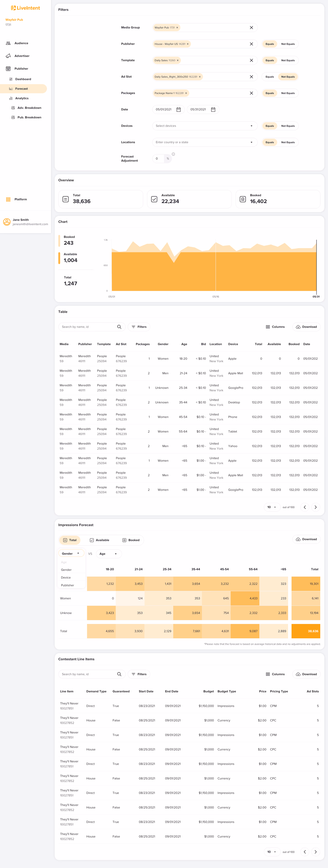Set Template filter to Not Equals
The height and width of the screenshot is (868, 328).
[x=288, y=60]
